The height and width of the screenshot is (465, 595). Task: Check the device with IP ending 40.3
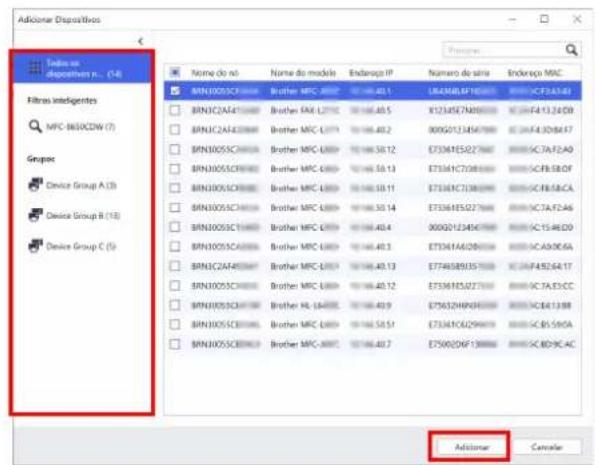click(175, 247)
